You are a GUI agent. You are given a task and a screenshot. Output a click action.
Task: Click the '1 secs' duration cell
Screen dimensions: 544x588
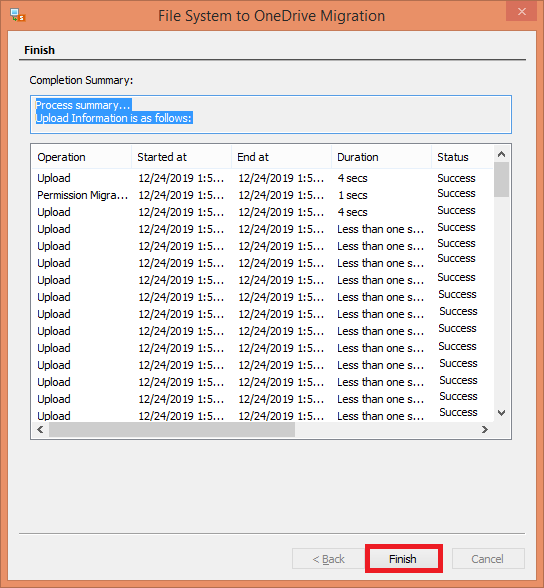(352, 195)
